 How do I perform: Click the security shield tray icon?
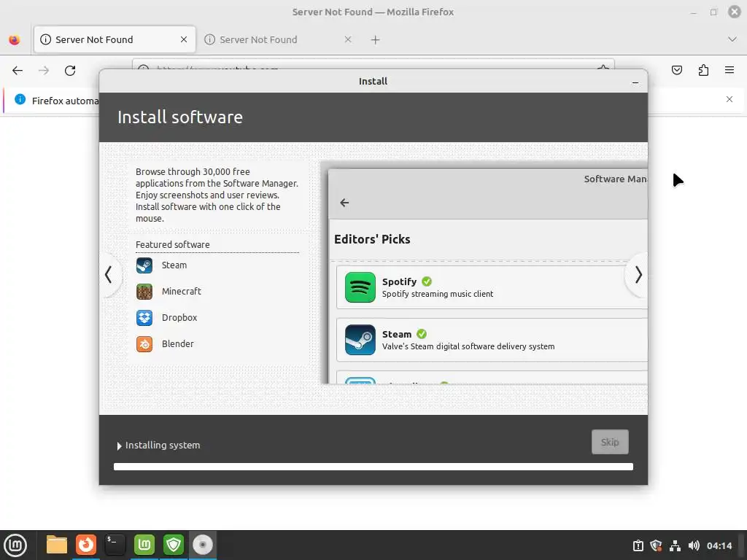point(657,545)
